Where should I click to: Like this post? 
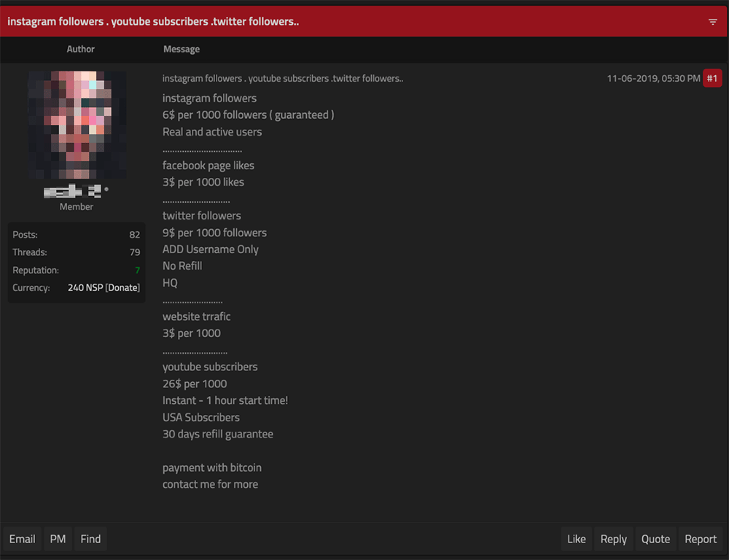(576, 539)
